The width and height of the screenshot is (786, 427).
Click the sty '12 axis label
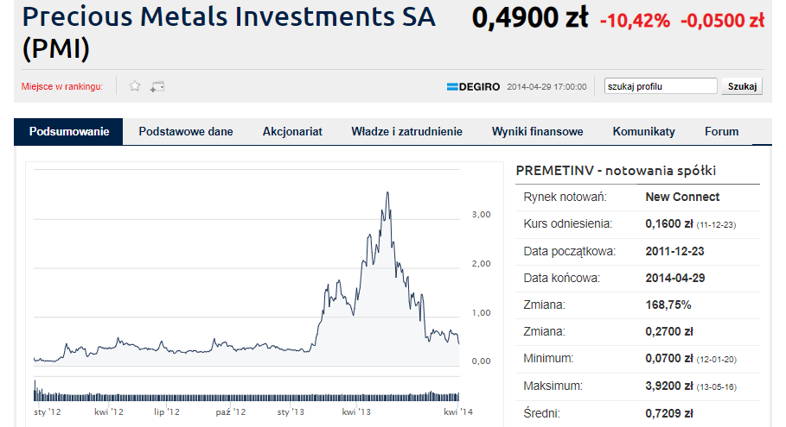pos(47,412)
